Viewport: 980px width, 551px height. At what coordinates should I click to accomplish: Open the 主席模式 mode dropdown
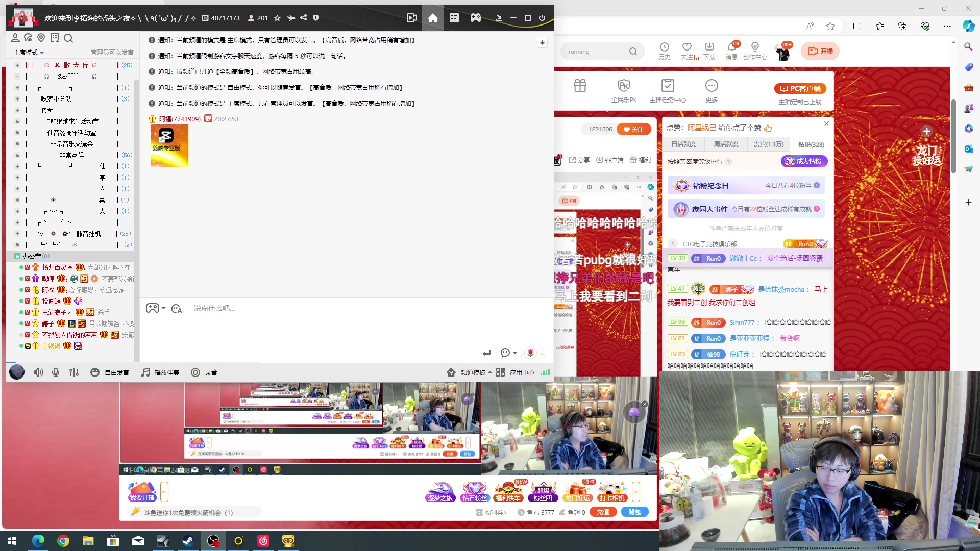click(28, 53)
